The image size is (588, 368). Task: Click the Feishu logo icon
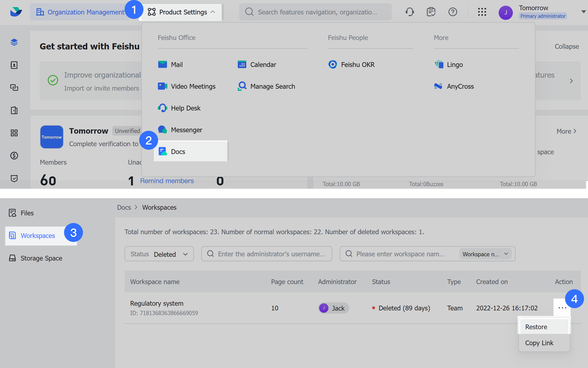[x=16, y=12]
